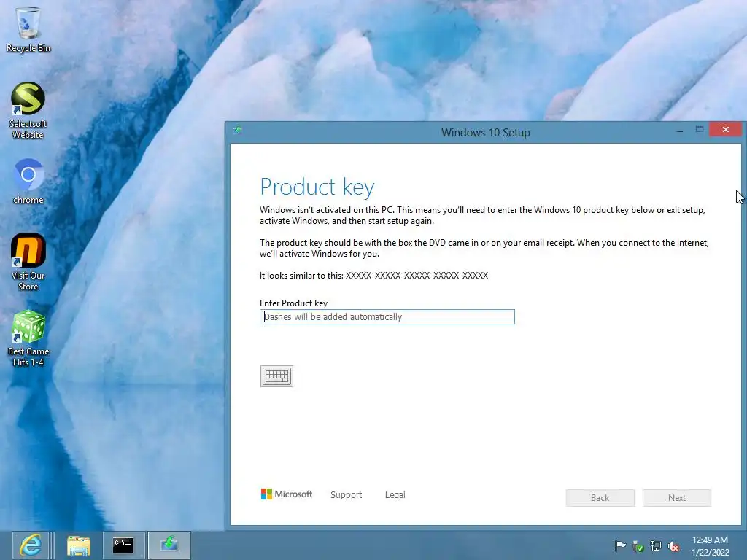
Task: Click the sample key XXXXX-XXXXX-XXXXX-XXXXX-XXXXX text
Action: click(x=417, y=275)
